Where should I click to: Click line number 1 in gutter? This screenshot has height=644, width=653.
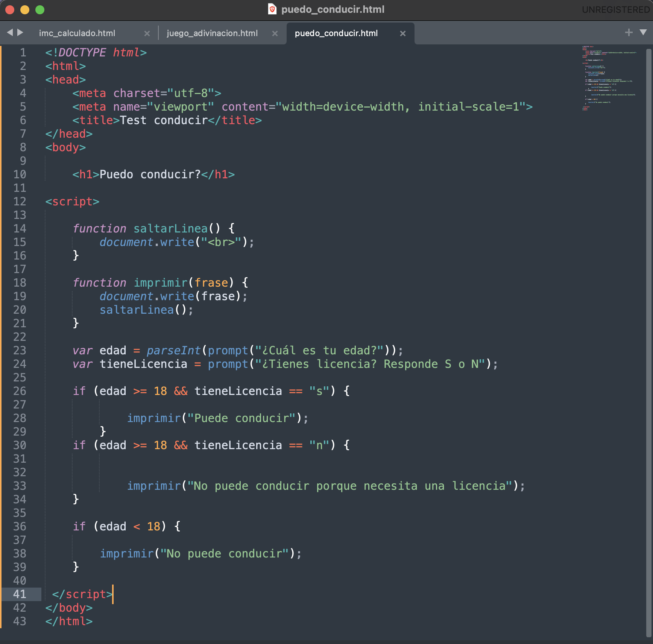coord(23,53)
